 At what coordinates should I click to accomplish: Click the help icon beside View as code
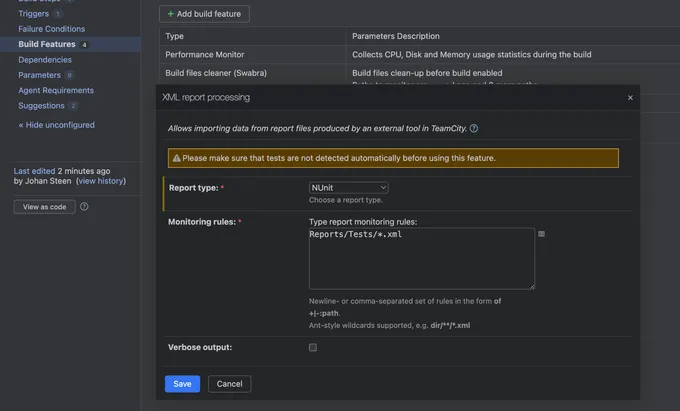click(x=84, y=207)
